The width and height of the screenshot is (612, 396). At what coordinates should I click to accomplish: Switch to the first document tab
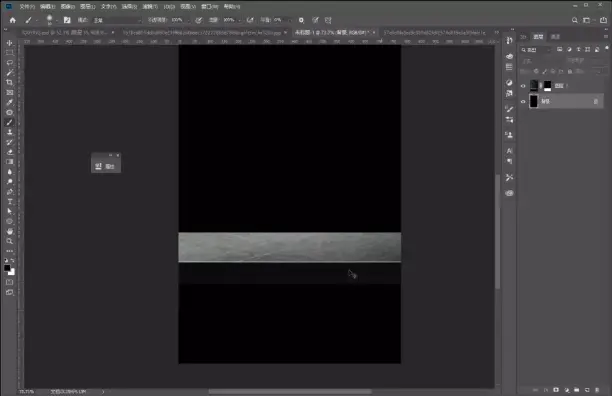tap(65, 33)
